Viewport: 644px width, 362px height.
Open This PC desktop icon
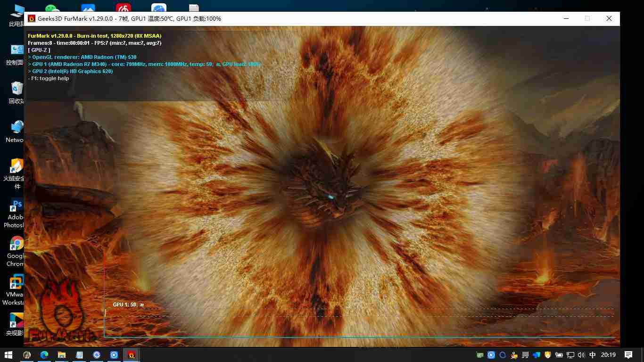[x=17, y=16]
